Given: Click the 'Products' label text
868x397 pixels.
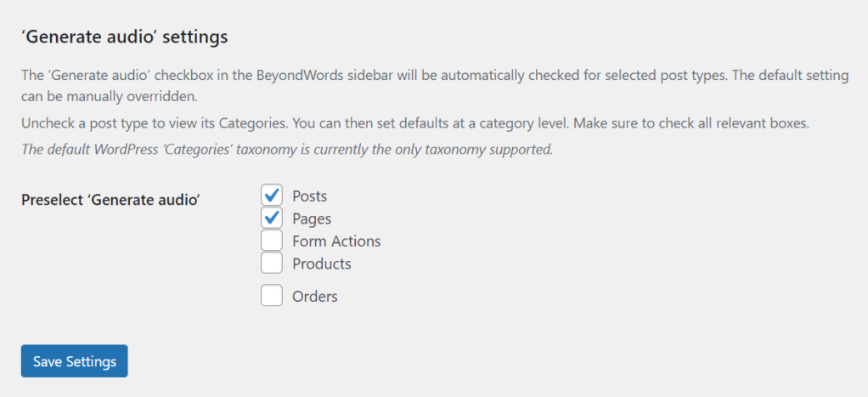Looking at the screenshot, I should click(x=321, y=264).
